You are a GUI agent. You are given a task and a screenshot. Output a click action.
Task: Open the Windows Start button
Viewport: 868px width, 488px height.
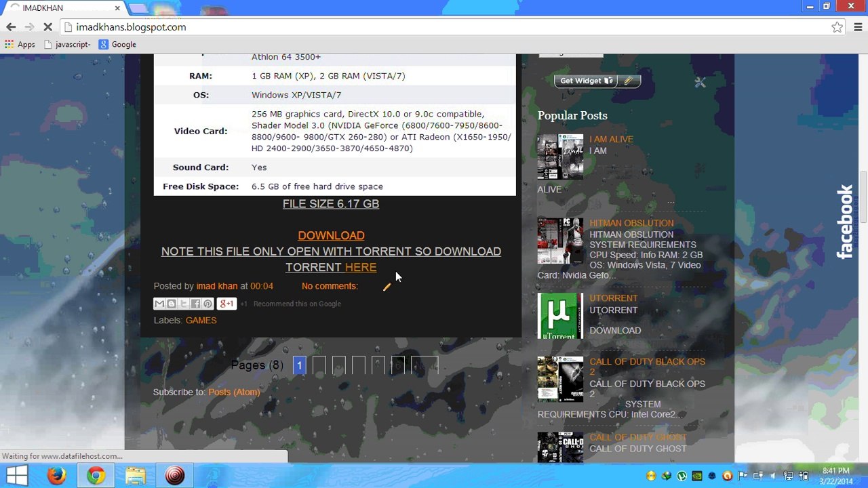(x=17, y=476)
